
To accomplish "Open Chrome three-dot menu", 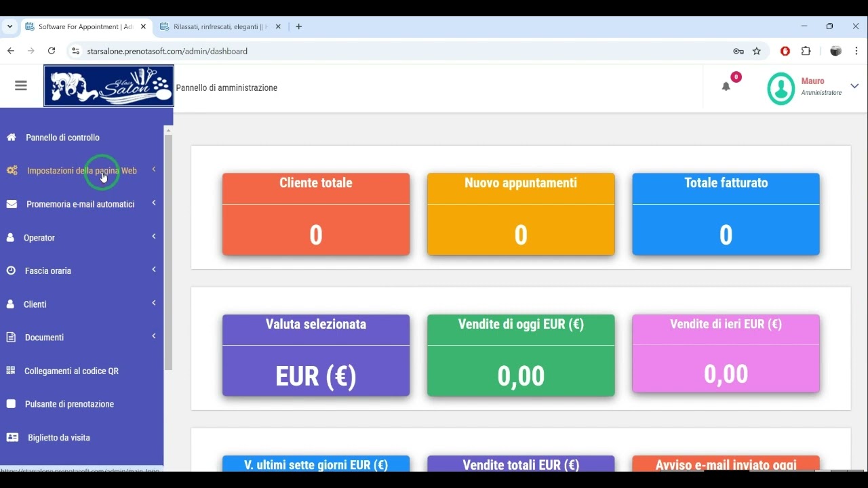I will point(856,51).
